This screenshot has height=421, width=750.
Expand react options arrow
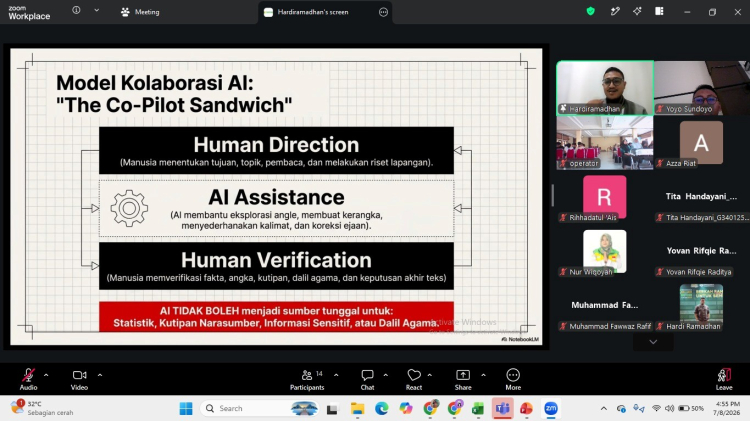430,375
